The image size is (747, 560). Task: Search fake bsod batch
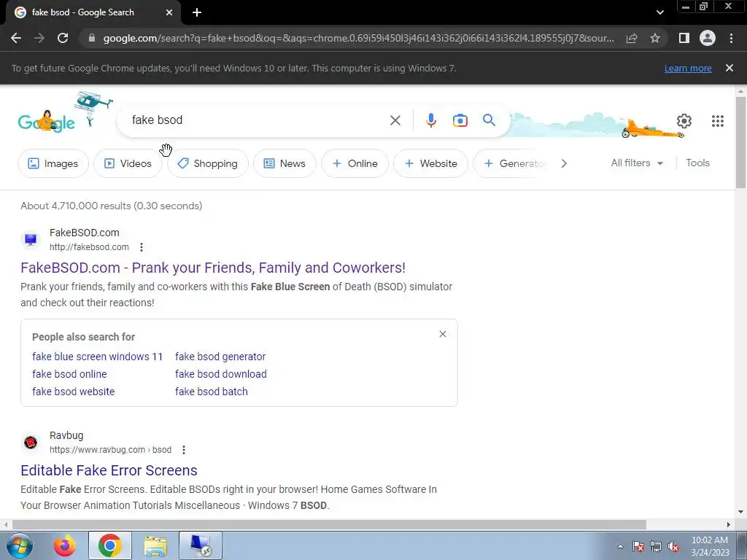(x=211, y=392)
